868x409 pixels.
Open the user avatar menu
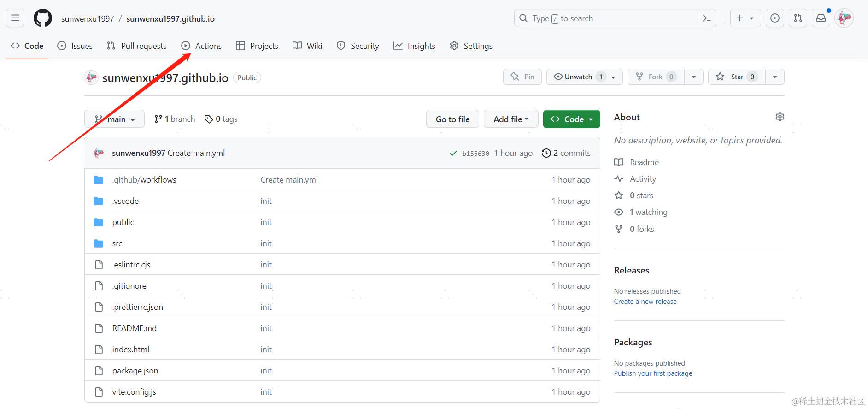(844, 18)
